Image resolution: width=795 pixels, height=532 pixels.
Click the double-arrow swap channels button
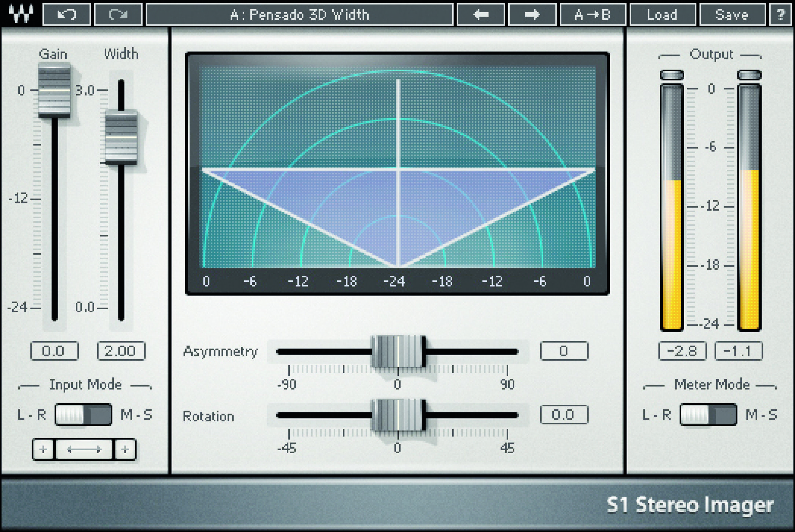84,450
